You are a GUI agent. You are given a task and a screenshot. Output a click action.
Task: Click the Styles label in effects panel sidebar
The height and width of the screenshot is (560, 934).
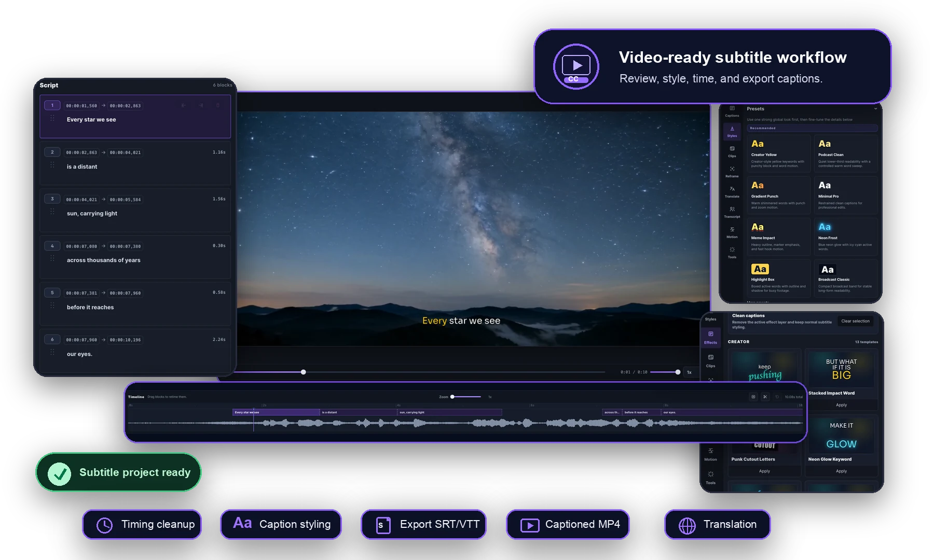710,319
